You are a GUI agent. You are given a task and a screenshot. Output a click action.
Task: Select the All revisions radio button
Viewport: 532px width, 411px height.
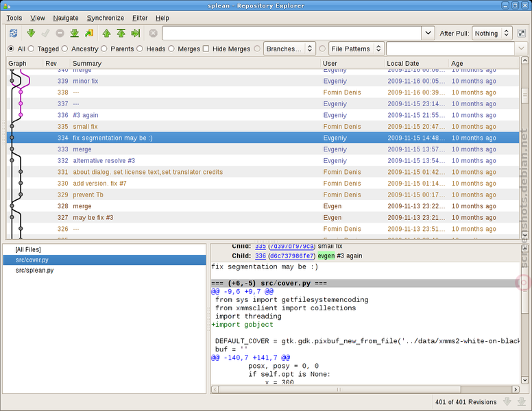11,49
